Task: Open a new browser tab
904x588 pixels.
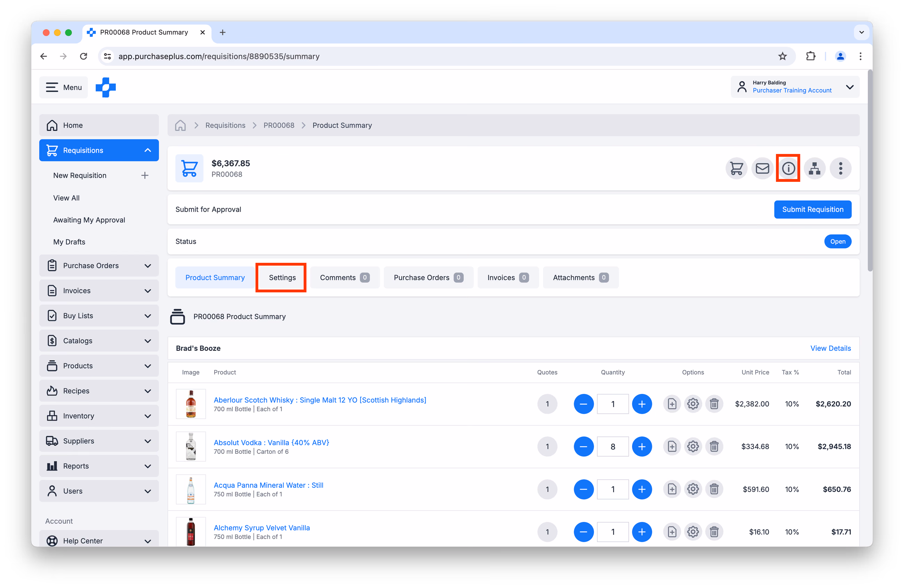Action: pos(223,32)
